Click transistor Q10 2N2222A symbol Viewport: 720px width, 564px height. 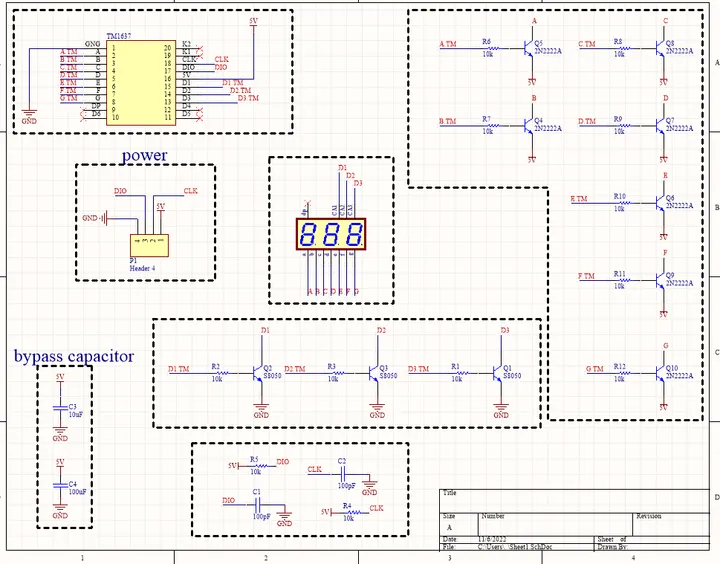pos(661,373)
